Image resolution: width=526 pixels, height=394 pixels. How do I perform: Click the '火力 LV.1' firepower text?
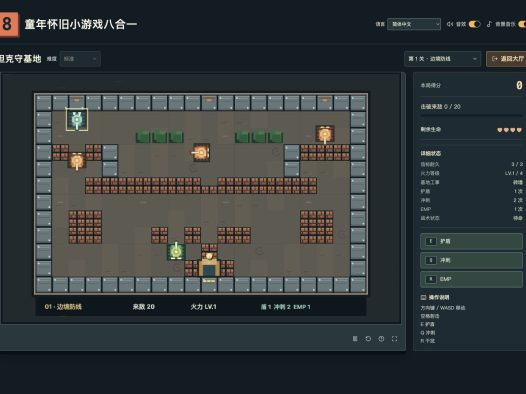click(203, 306)
